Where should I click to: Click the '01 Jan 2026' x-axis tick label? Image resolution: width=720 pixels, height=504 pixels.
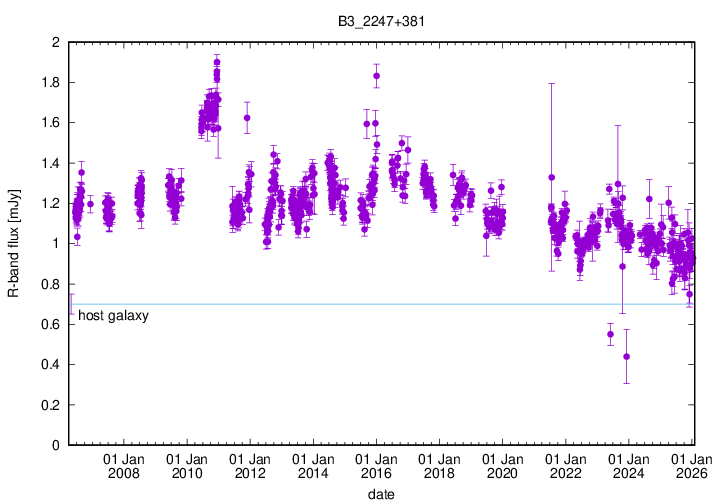click(690, 465)
